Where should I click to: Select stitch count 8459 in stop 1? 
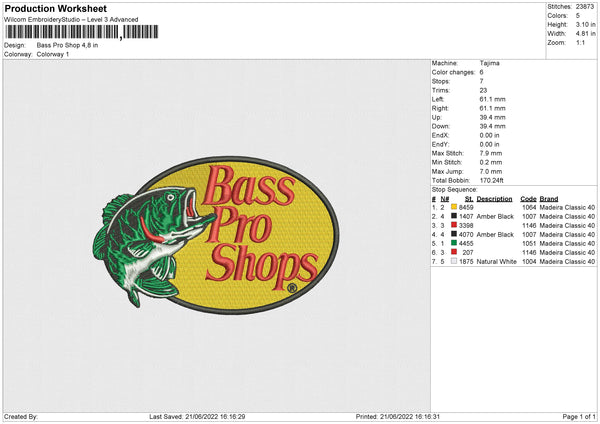[466, 207]
